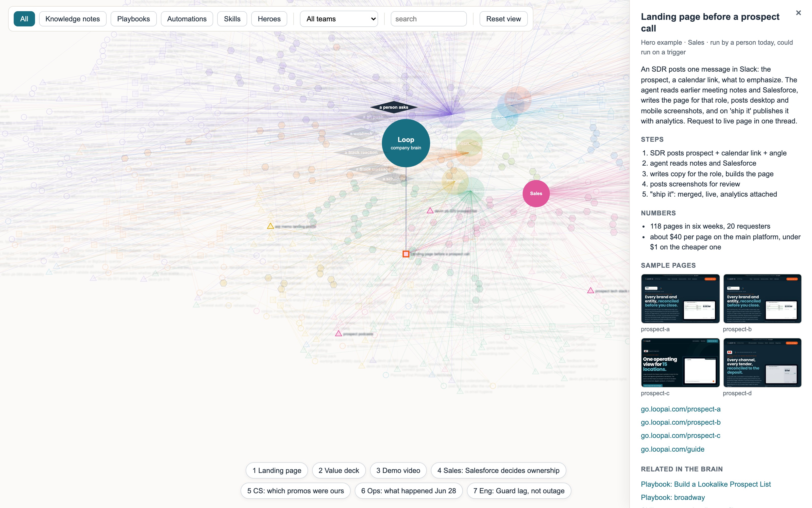This screenshot has height=508, width=812.
Task: Close the detail panel with the X
Action: point(798,13)
